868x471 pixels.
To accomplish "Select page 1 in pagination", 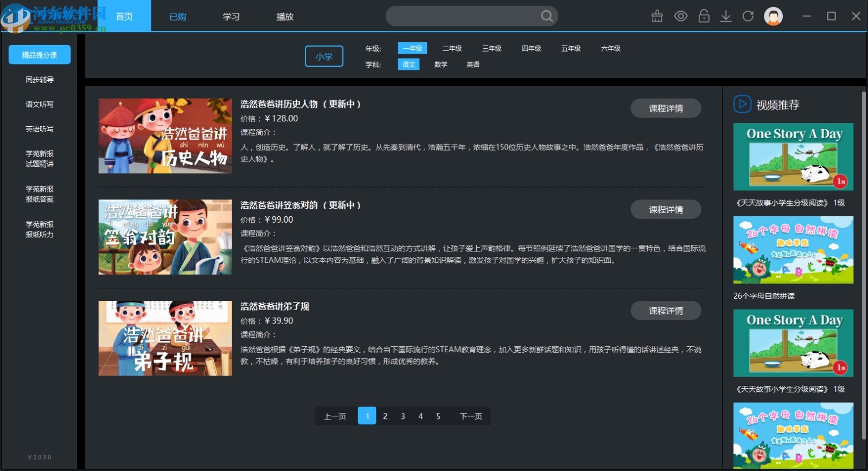I will 367,416.
